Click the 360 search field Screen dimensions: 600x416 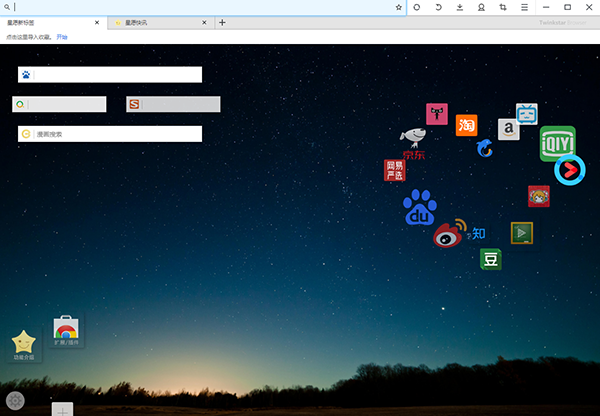click(59, 104)
